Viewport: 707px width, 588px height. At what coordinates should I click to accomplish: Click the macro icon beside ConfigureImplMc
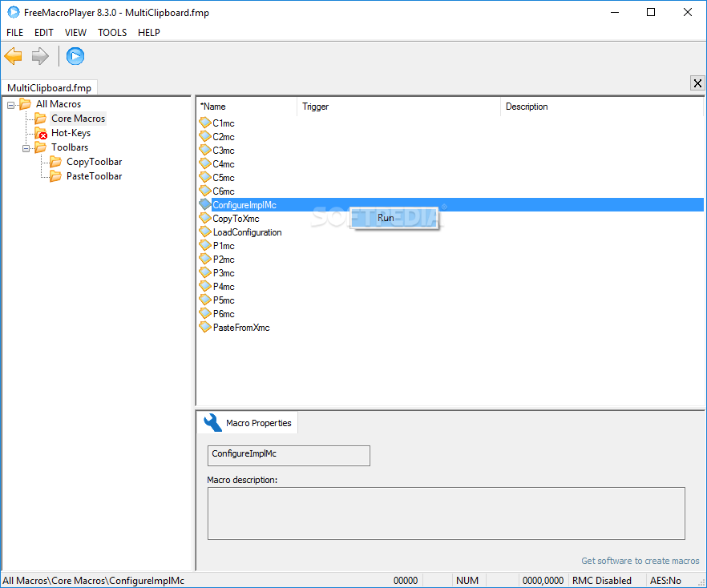pos(205,204)
